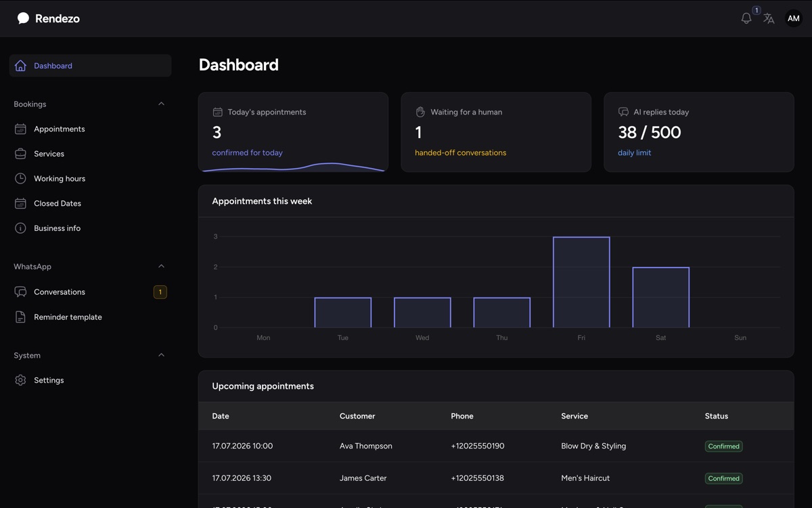Click date '17.07.2026 13:30'
The width and height of the screenshot is (812, 508).
(x=242, y=478)
